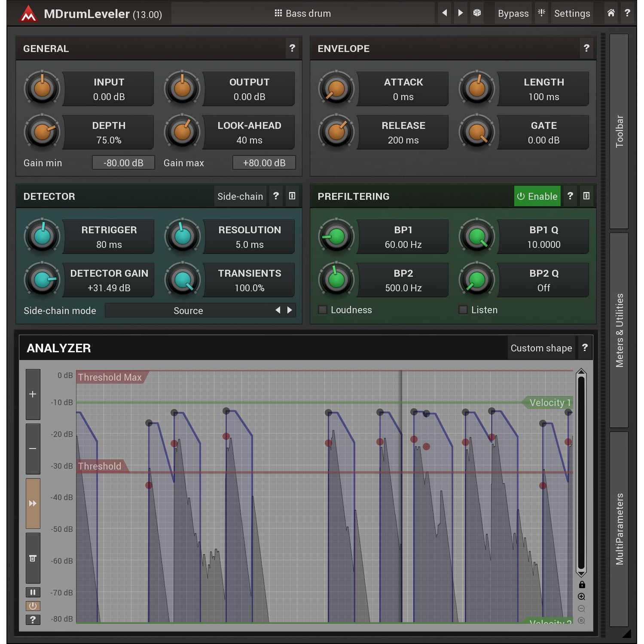Open the Prefiltering panel preset icon
The image size is (644, 644).
586,196
